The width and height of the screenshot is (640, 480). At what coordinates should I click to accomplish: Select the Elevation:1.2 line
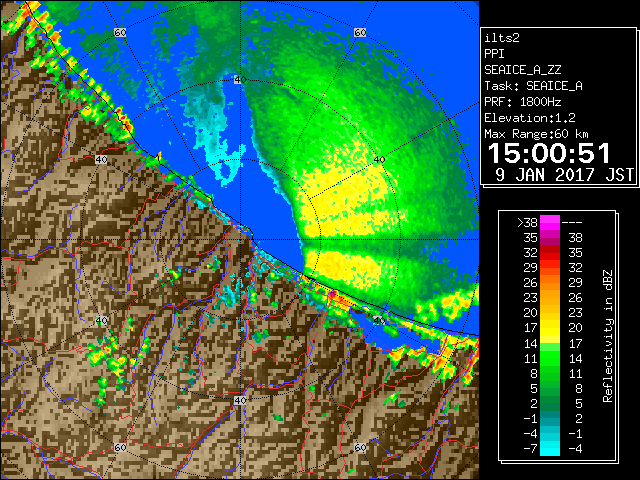tap(529, 118)
